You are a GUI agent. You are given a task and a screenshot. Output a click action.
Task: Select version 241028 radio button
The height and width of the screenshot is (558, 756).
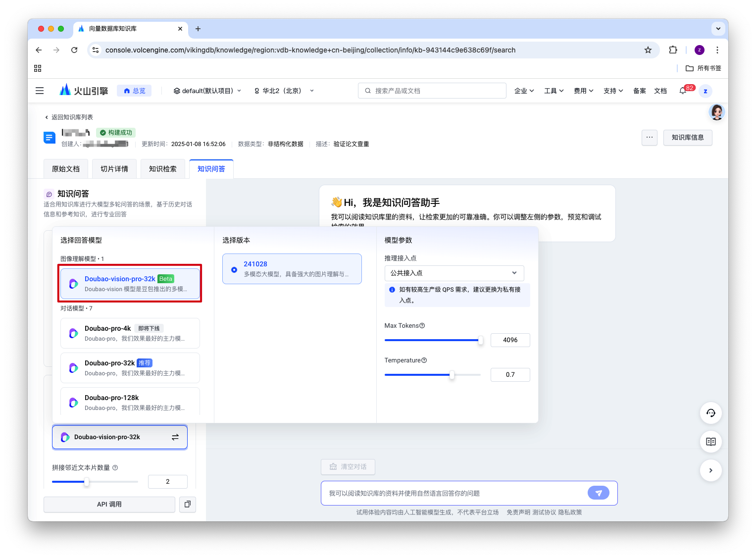[x=234, y=269]
